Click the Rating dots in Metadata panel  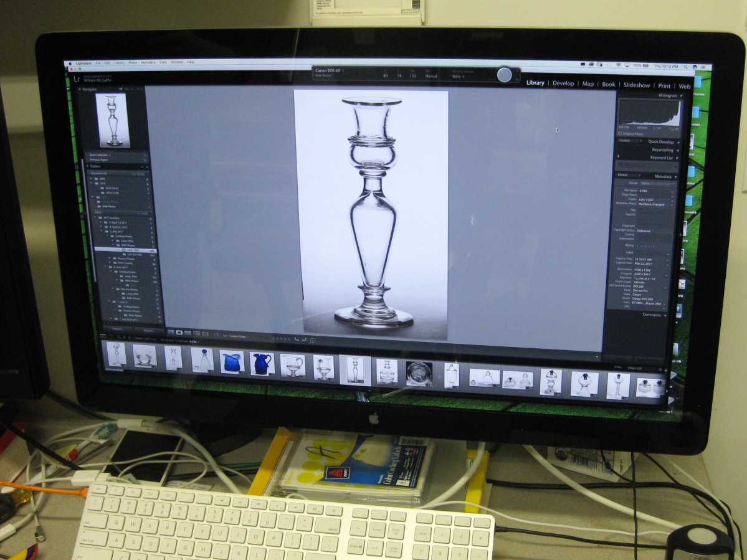645,246
